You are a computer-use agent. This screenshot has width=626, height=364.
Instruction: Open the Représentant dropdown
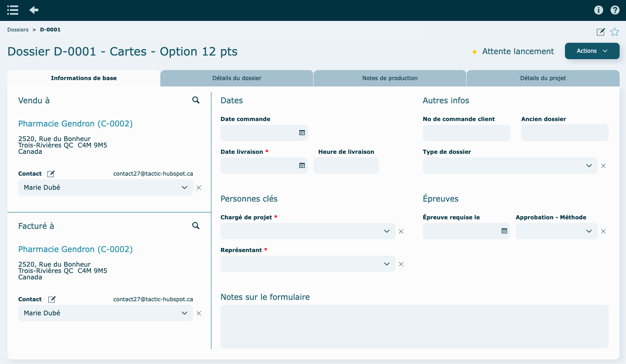(386, 264)
